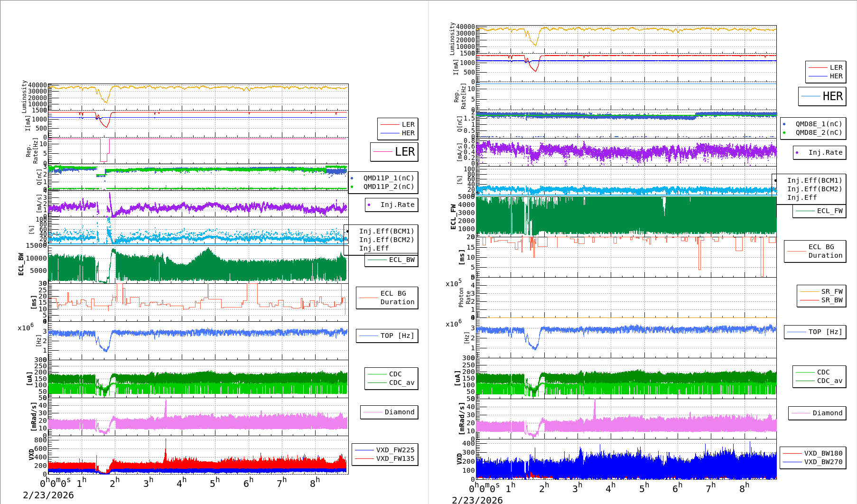857x504 pixels.
Task: Click the VXD_FW225 legend entry
Action: coord(385,450)
